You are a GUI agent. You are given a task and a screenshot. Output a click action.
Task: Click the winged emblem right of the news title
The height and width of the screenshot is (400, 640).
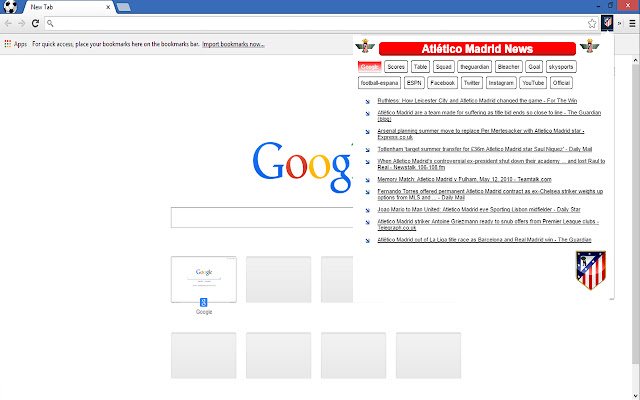point(590,47)
